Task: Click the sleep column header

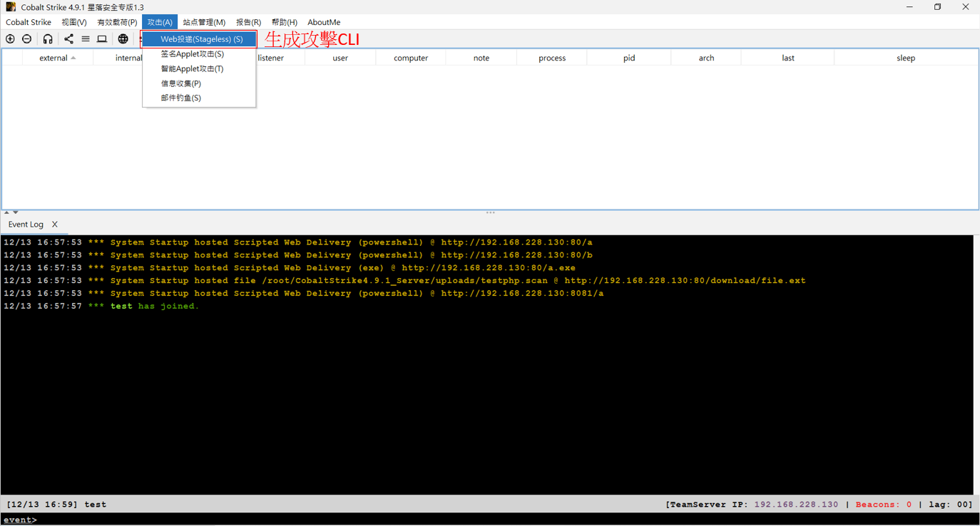Action: (906, 58)
